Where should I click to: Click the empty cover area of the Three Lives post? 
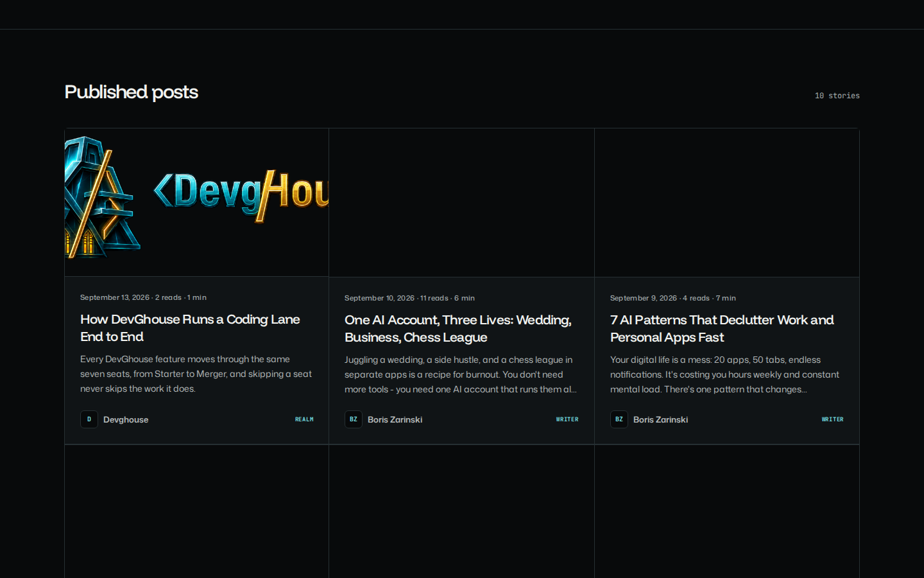(461, 202)
